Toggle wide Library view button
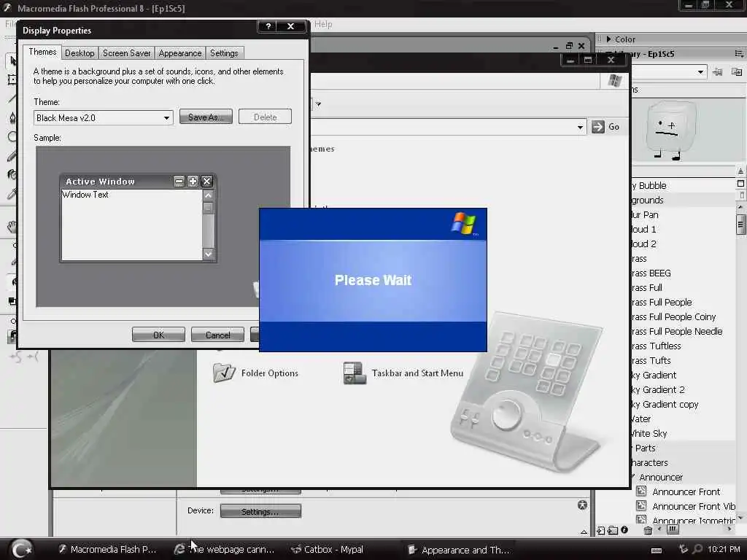Image resolution: width=747 pixels, height=560 pixels. point(740,183)
